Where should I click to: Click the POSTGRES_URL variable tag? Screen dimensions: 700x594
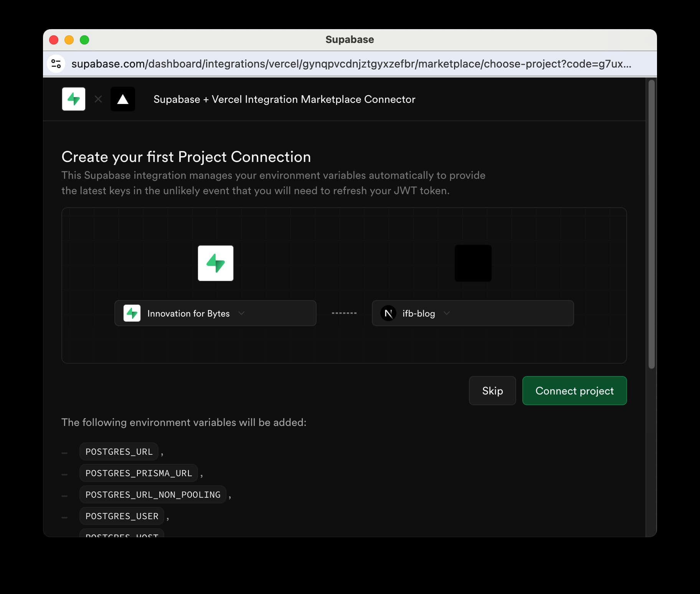[x=119, y=452]
